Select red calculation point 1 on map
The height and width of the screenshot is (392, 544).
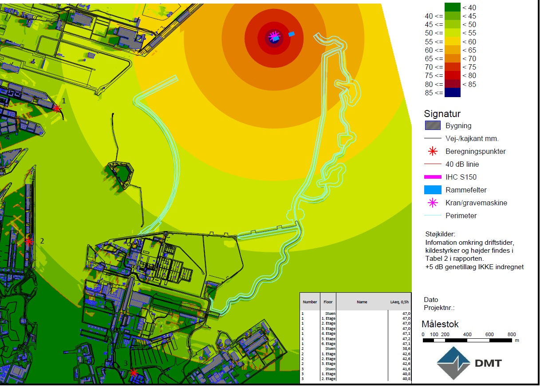(x=57, y=108)
